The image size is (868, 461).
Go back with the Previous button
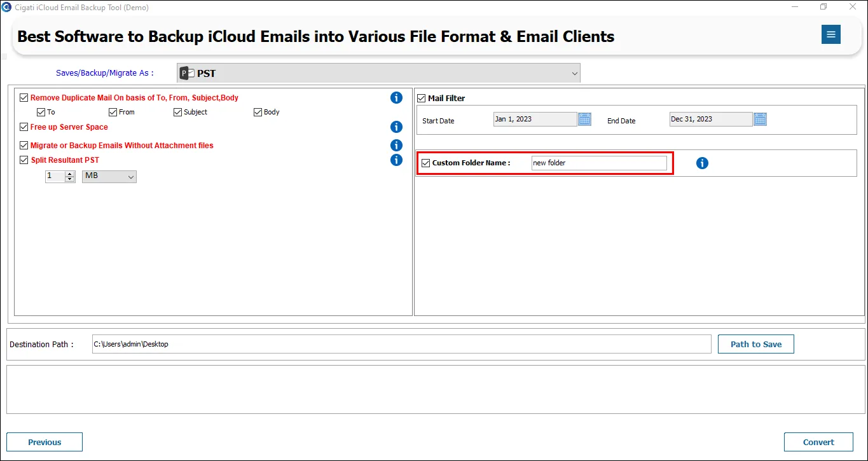(x=45, y=442)
